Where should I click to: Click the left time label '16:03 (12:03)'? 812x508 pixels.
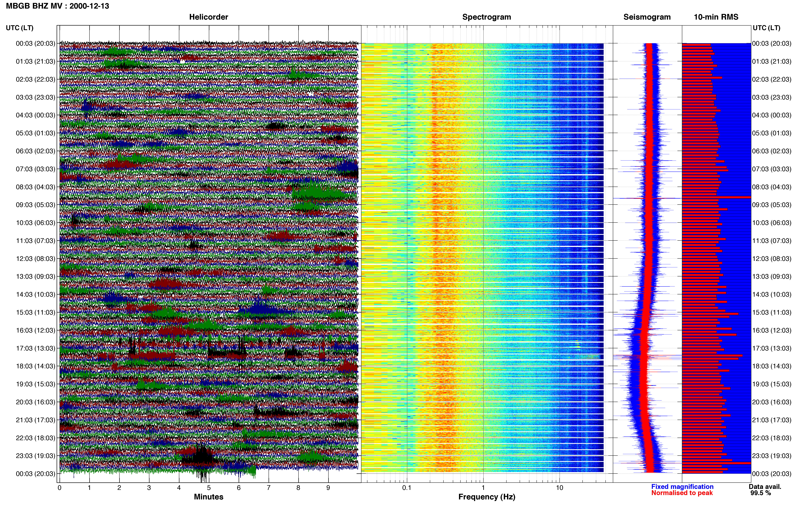click(x=36, y=330)
